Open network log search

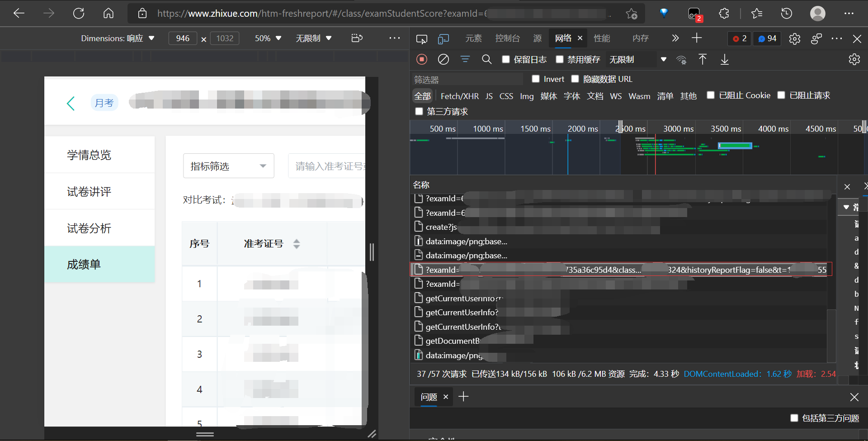pos(486,59)
